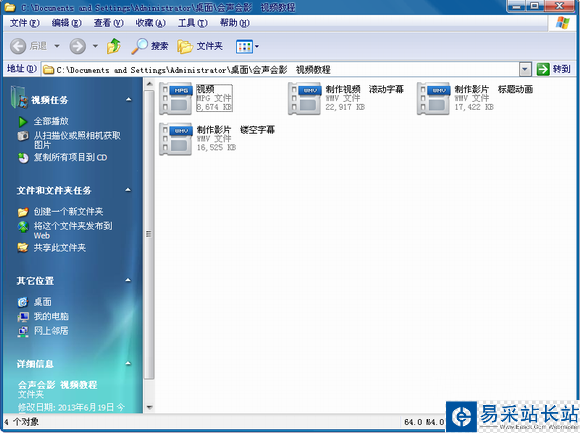Click the 修改日期 text in details
Viewport: 580px width, 433px height.
coord(72,407)
